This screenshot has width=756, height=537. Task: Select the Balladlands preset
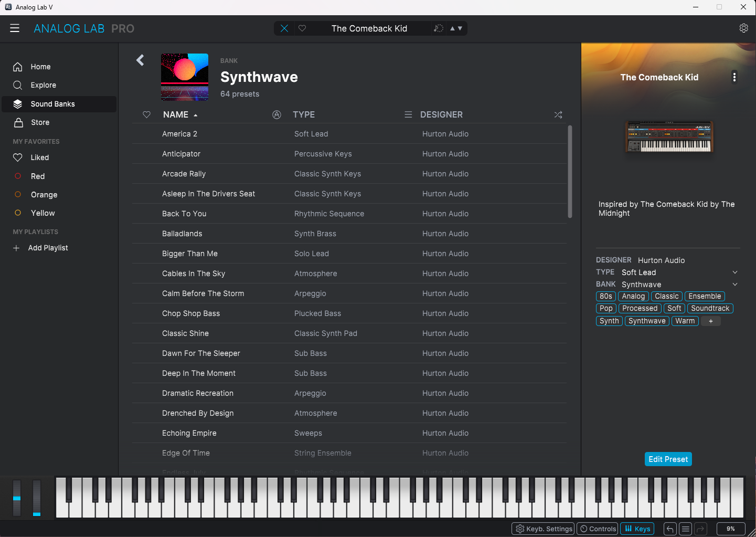coord(349,234)
